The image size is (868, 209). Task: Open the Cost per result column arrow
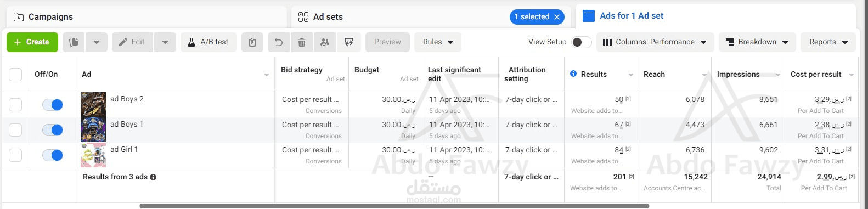(x=852, y=75)
